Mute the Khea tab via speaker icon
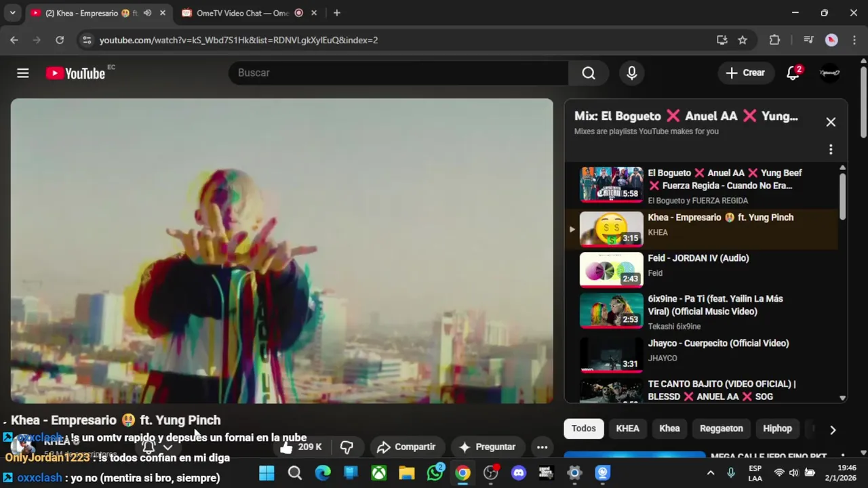The image size is (868, 488). point(147,13)
